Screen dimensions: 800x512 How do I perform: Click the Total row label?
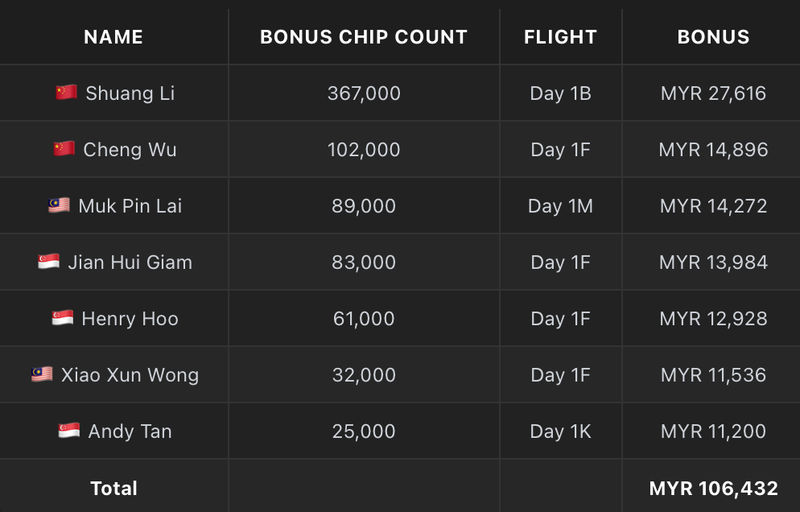(114, 488)
